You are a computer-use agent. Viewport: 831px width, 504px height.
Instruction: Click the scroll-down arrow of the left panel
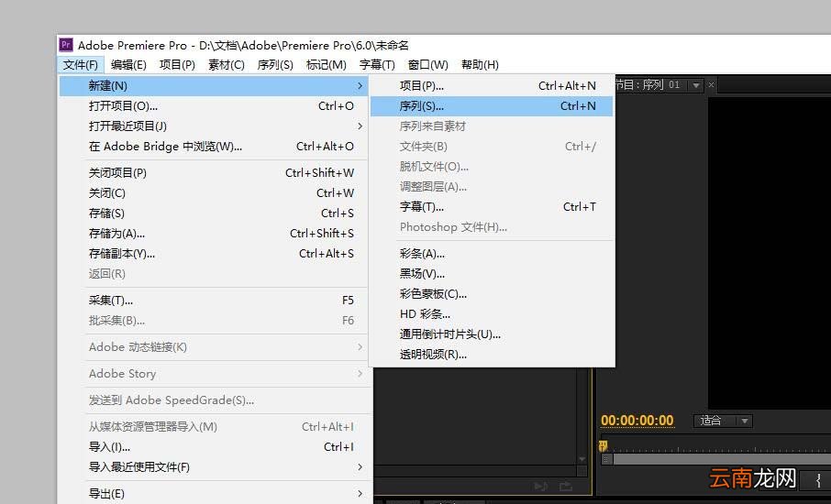(582, 459)
